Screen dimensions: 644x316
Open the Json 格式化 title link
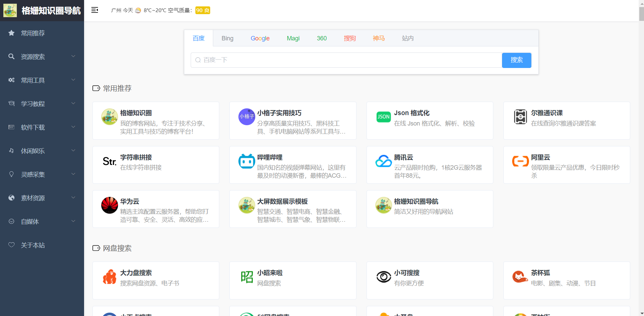tap(412, 113)
